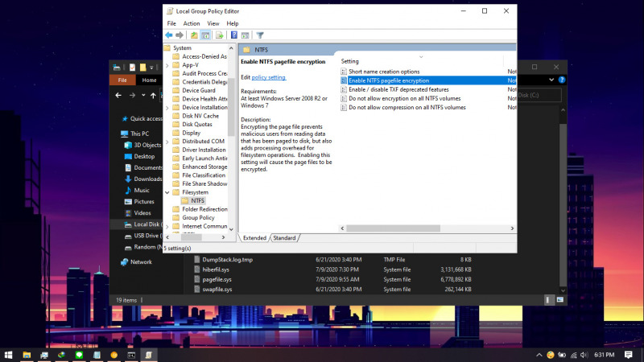Switch to the Extended tab
The width and height of the screenshot is (644, 362).
pos(254,238)
